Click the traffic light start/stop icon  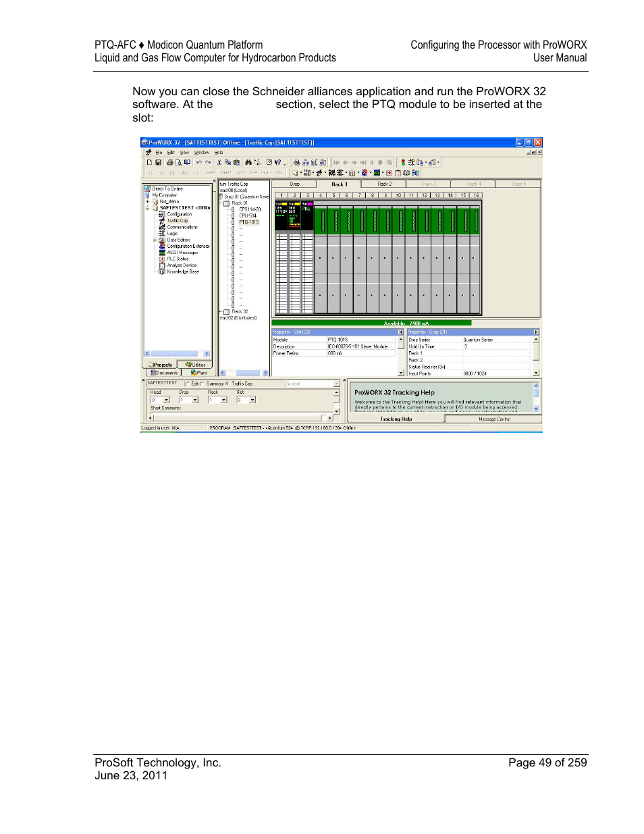click(x=403, y=162)
